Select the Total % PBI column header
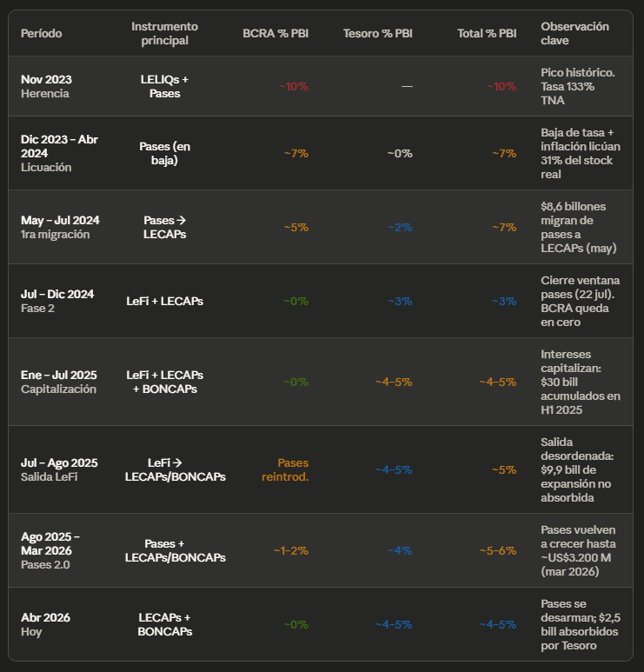Viewport: 644px width, 672px height. [x=487, y=33]
